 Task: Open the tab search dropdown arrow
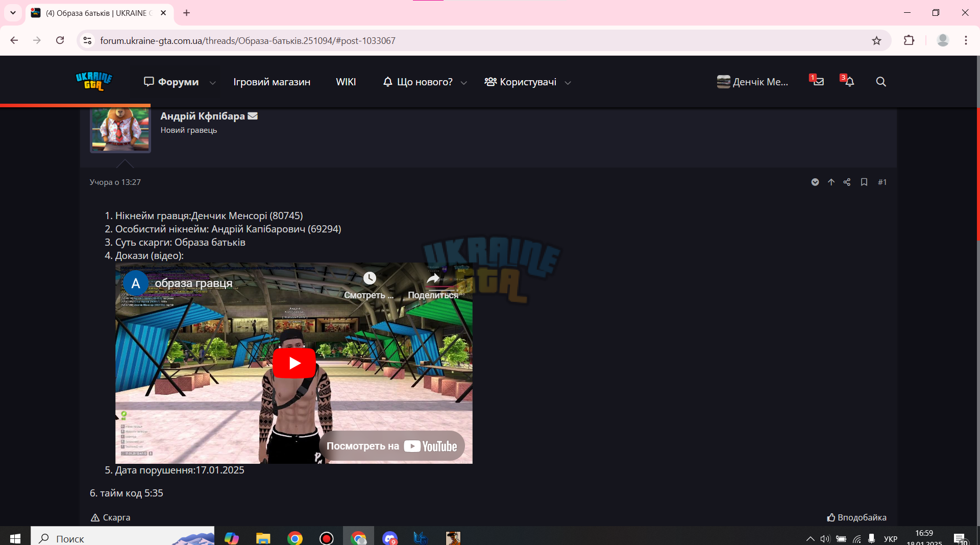pyautogui.click(x=13, y=13)
